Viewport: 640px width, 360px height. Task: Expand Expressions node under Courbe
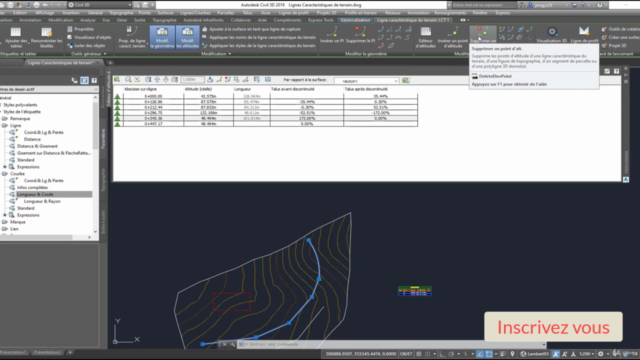click(5, 215)
